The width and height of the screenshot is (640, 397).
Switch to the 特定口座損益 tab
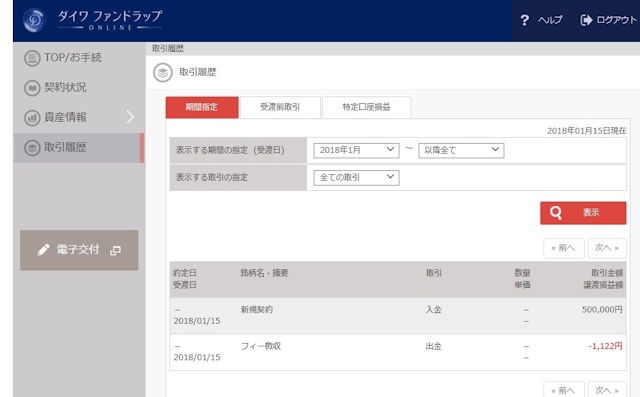[x=367, y=107]
